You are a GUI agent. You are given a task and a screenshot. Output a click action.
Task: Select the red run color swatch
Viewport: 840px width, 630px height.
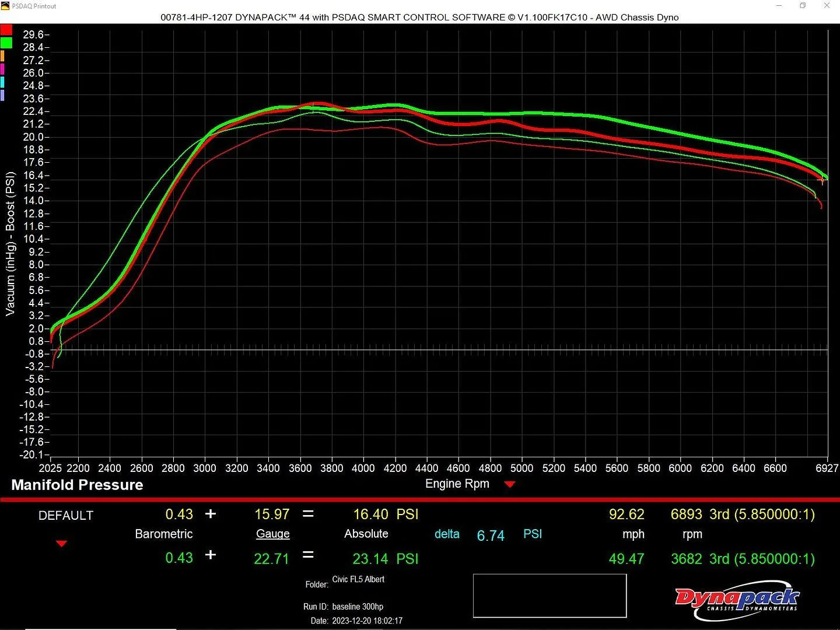click(6, 30)
